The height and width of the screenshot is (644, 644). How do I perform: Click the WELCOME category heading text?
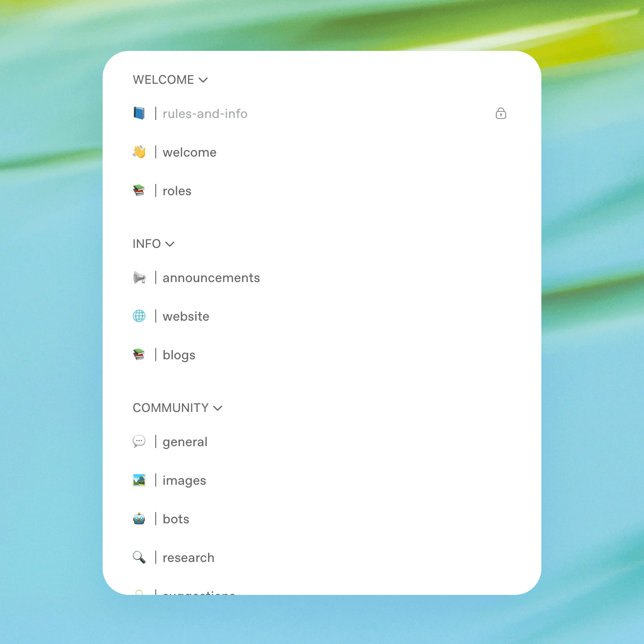point(163,80)
